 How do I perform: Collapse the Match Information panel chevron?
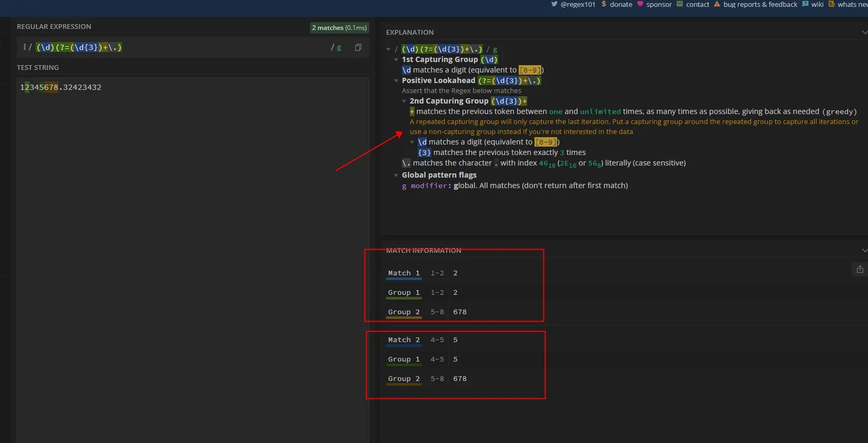click(864, 250)
